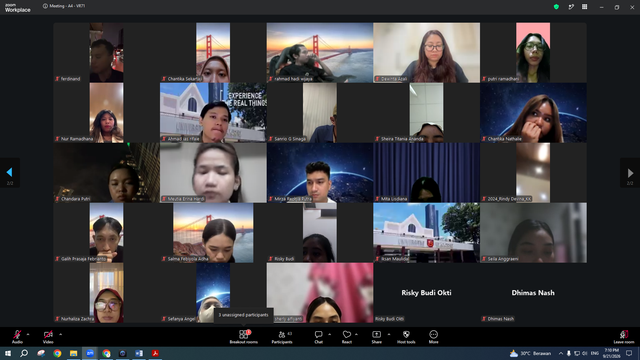Click the weather widget showing 30°C Berawan
640x360 pixels.
coord(530,353)
